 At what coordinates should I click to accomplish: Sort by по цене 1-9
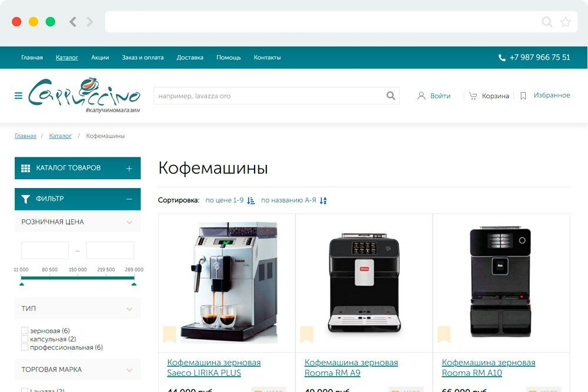225,200
